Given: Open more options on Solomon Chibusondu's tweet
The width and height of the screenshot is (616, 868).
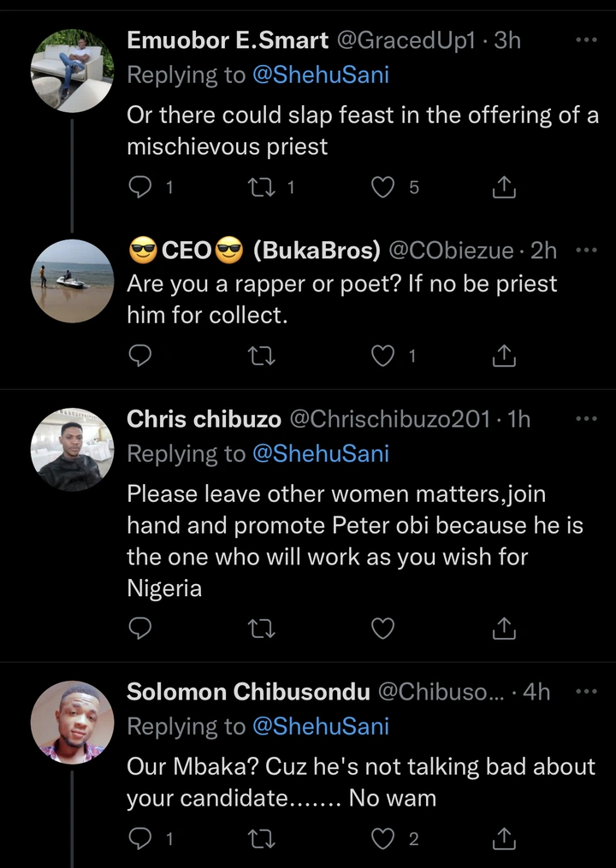Looking at the screenshot, I should point(586,691).
